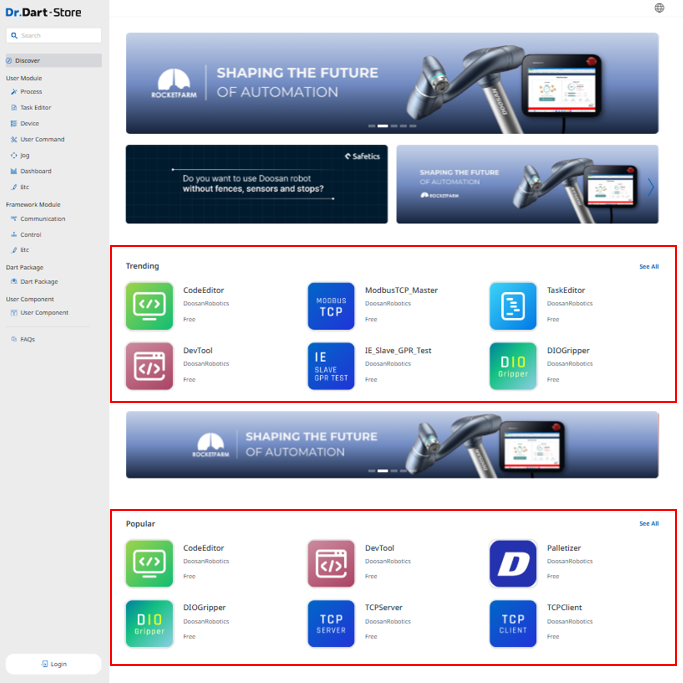Open the language globe icon
The image size is (683, 683).
pyautogui.click(x=658, y=9)
